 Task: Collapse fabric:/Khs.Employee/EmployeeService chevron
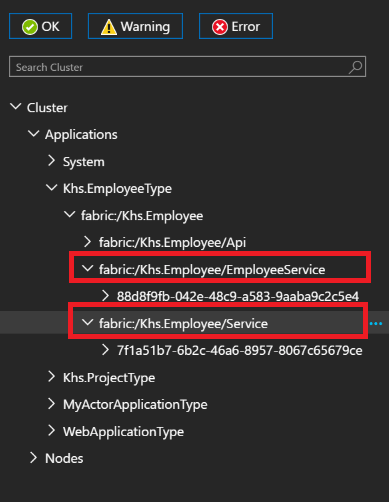tap(88, 268)
